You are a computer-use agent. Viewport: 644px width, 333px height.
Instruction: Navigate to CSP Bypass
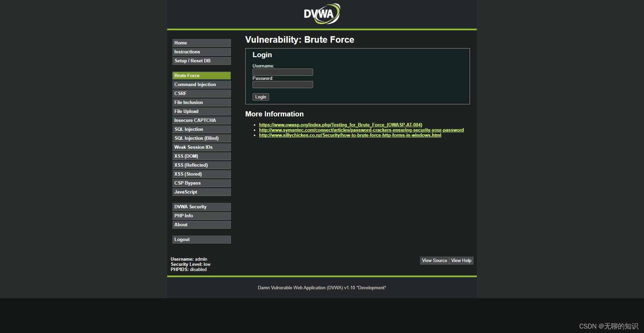click(201, 183)
